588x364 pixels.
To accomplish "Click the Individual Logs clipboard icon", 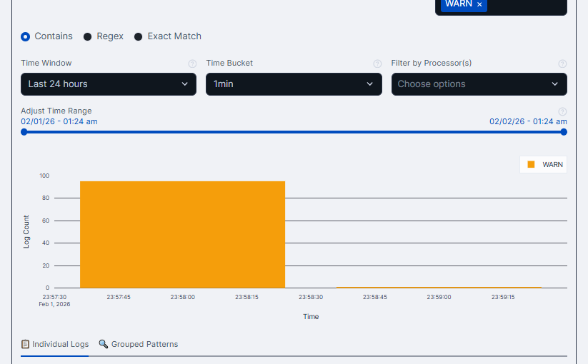I will (x=26, y=344).
